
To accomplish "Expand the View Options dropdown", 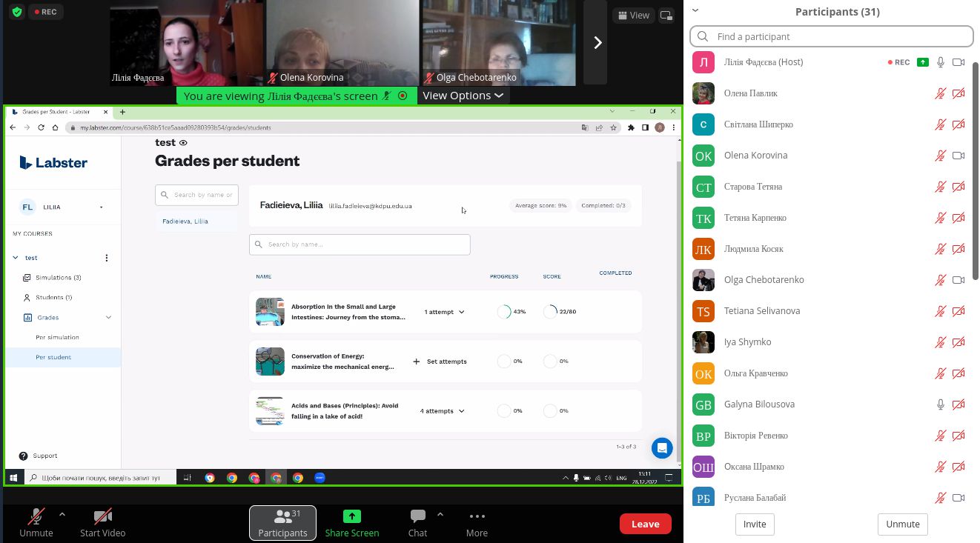I will (463, 96).
